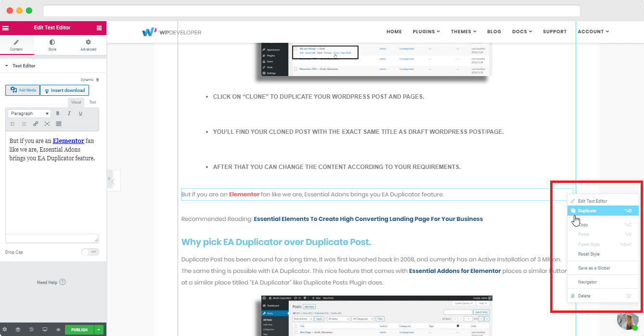This screenshot has width=644, height=336.
Task: Select Reset Style in the context menu
Action: (x=603, y=254)
